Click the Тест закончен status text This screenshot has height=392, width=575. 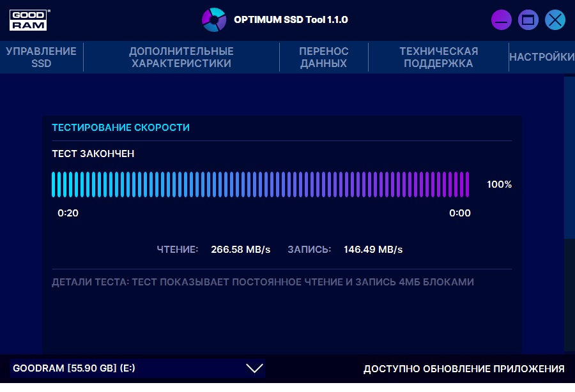93,153
